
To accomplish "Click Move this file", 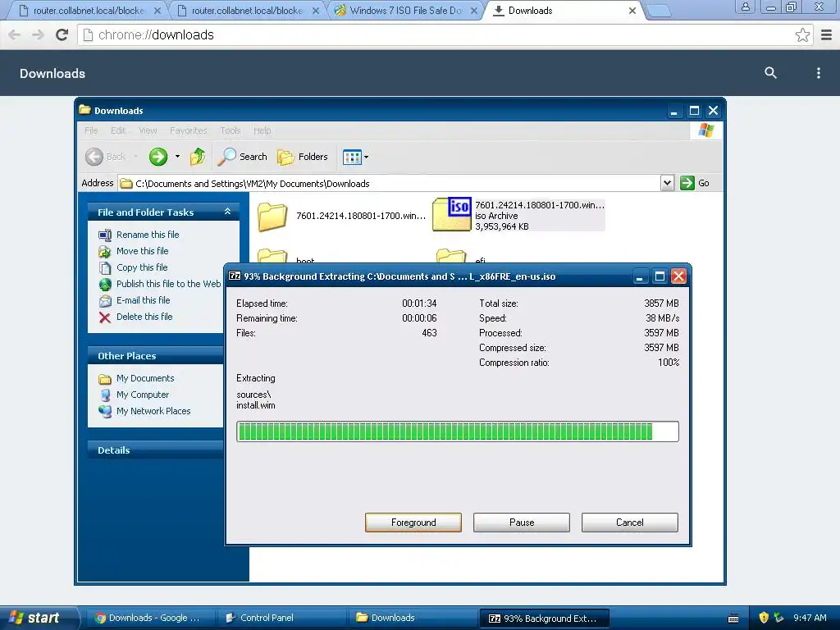I will [x=143, y=251].
